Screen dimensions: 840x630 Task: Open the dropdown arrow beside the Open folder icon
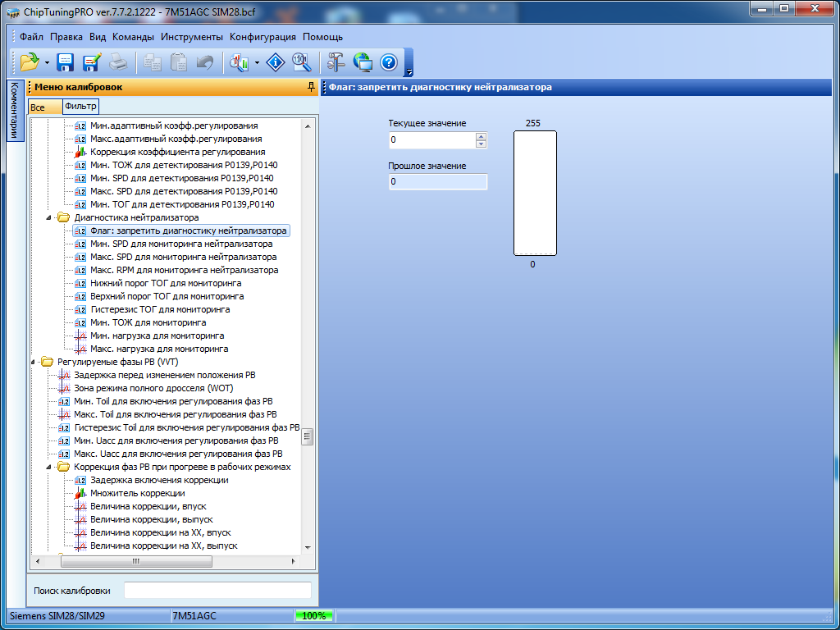click(x=48, y=62)
